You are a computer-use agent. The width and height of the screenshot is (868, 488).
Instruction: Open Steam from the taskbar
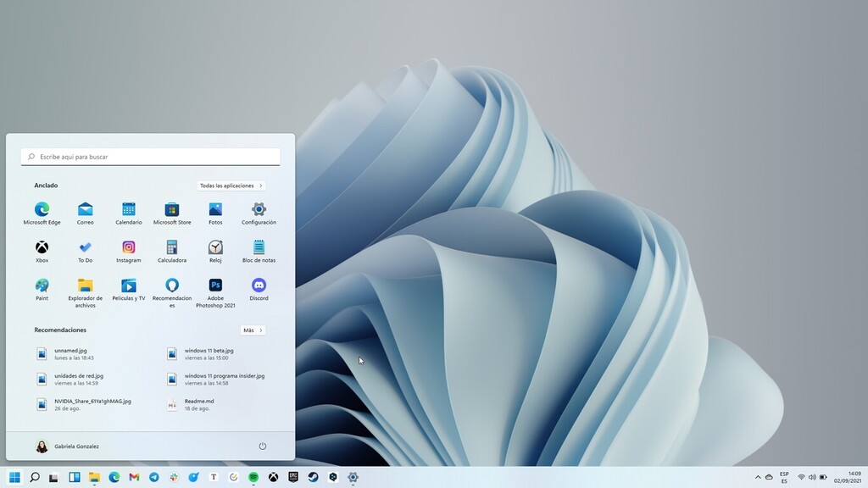[313, 477]
